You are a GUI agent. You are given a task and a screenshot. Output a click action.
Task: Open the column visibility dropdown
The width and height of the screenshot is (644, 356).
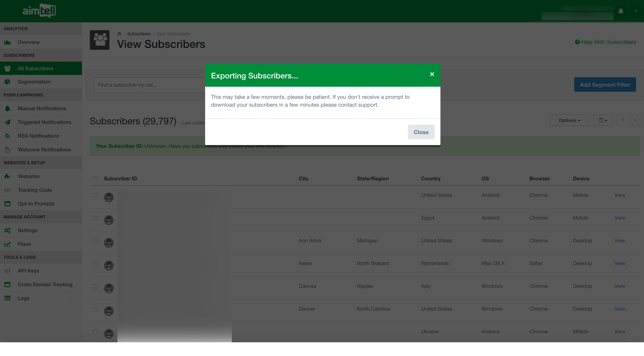pos(603,120)
